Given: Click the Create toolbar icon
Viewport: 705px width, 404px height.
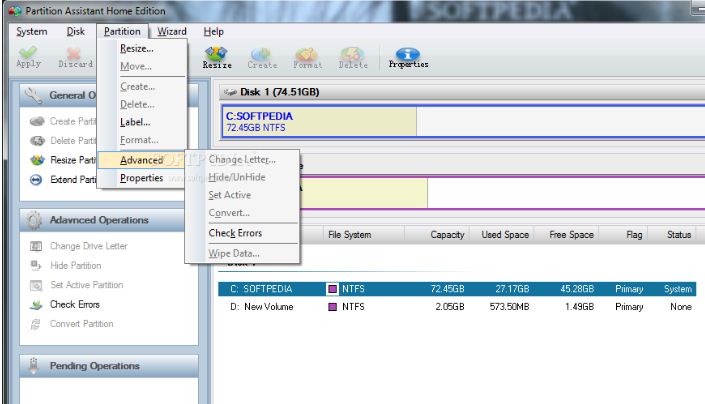Looking at the screenshot, I should [261, 54].
